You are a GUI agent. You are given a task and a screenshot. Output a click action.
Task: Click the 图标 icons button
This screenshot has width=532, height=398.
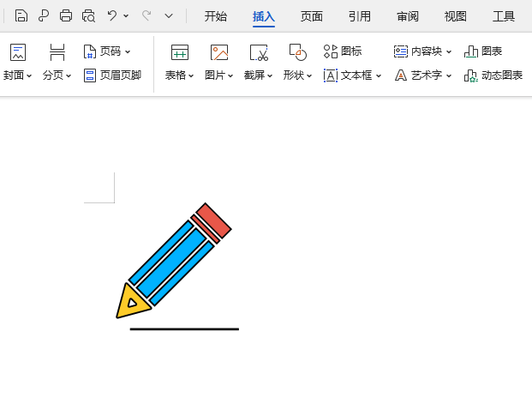[x=343, y=51]
